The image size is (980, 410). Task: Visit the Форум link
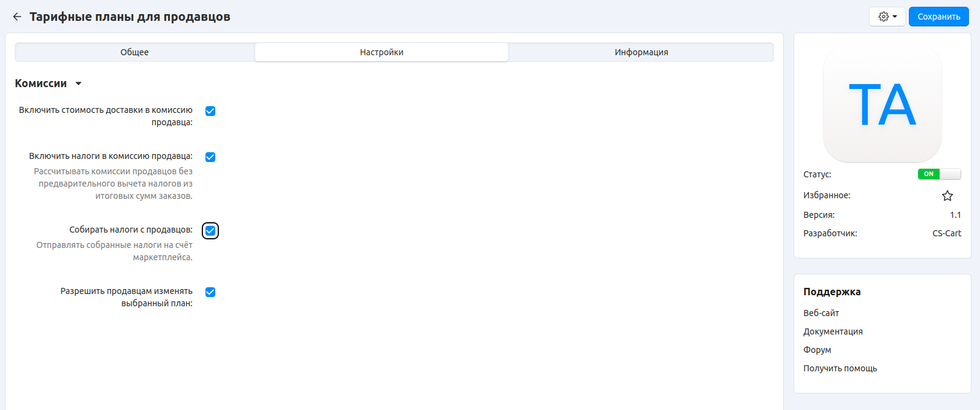(x=817, y=350)
